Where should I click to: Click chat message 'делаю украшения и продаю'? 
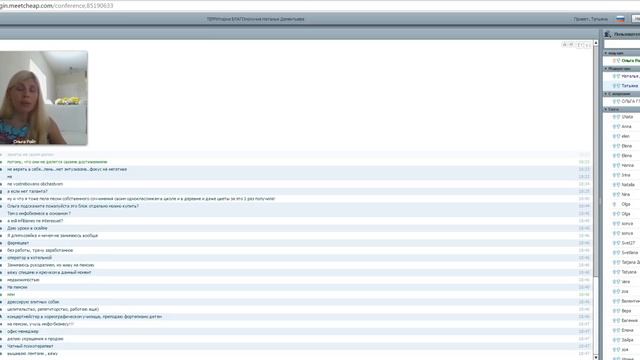(x=35, y=339)
